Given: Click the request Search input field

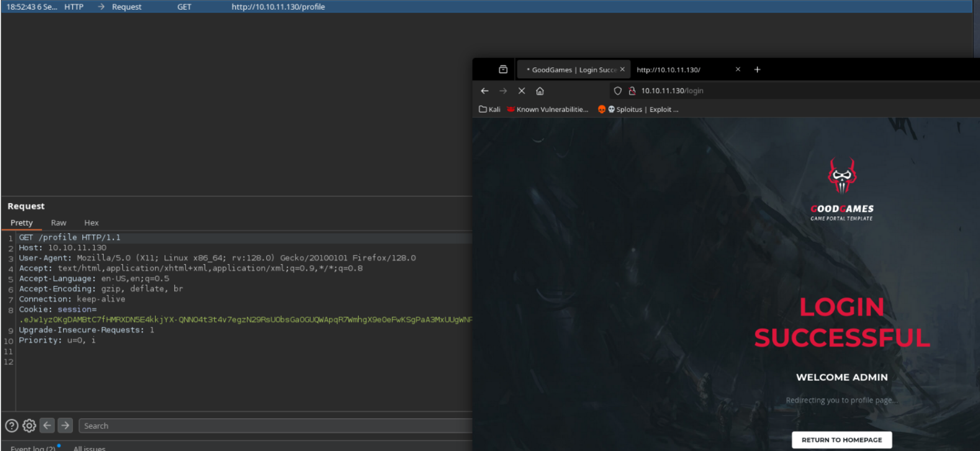Looking at the screenshot, I should 275,426.
